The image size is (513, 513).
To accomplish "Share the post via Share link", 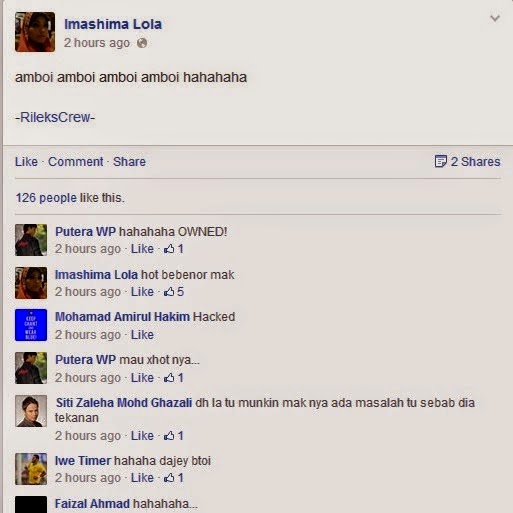I will click(129, 162).
